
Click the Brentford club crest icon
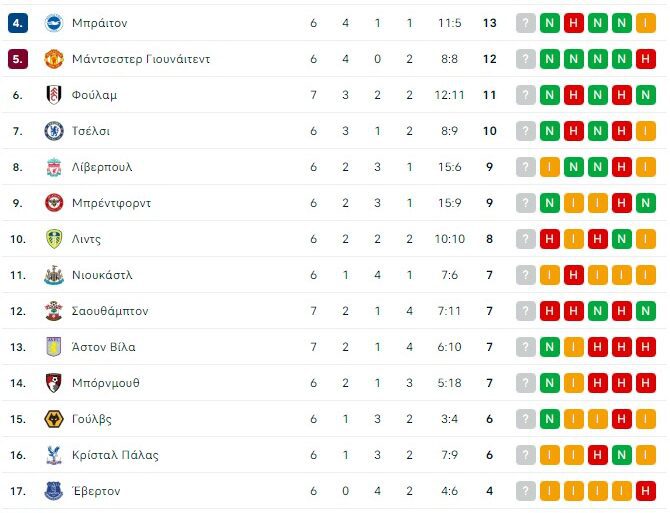click(54, 203)
